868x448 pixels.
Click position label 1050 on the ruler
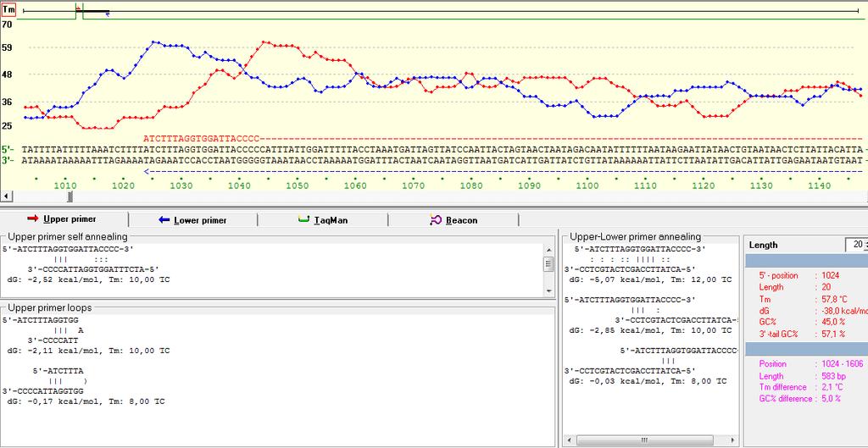tap(297, 185)
